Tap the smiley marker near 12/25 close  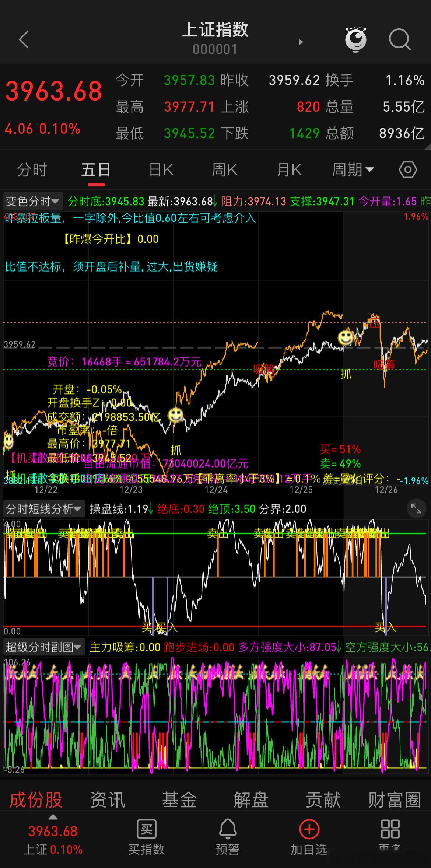coord(346,337)
